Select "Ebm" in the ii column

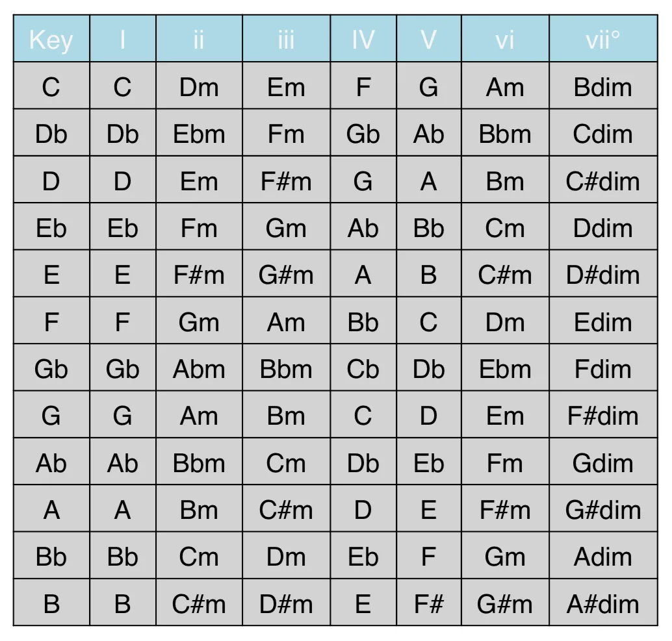pos(199,134)
